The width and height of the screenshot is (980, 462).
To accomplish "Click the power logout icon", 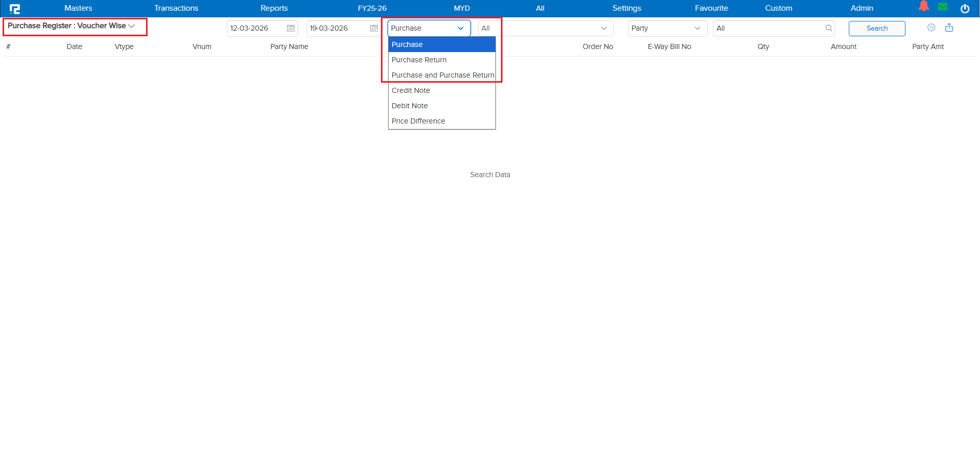I will click(x=965, y=9).
